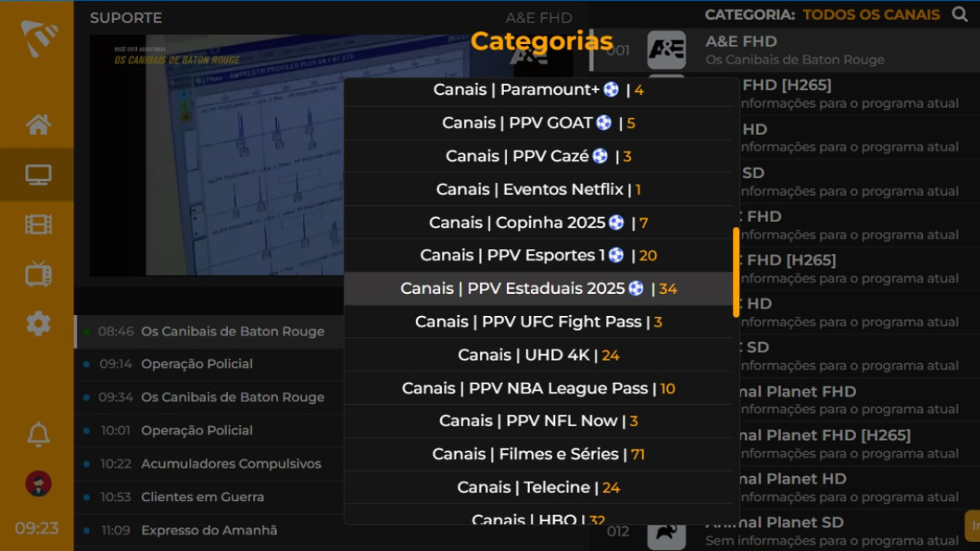Open settings gear in the sidebar
980x551 pixels.
pos(38,323)
